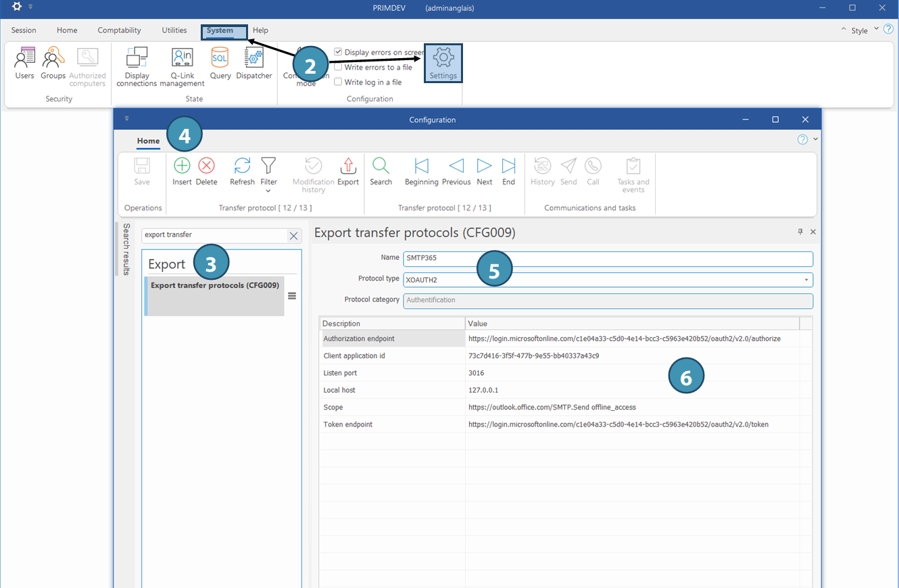The image size is (899, 588).
Task: Toggle Display errors on screen checkbox
Action: [339, 52]
